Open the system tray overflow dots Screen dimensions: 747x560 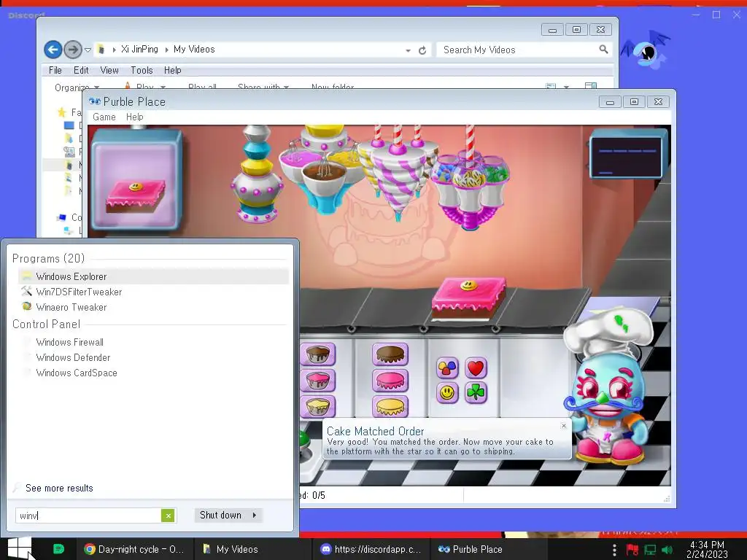614,550
